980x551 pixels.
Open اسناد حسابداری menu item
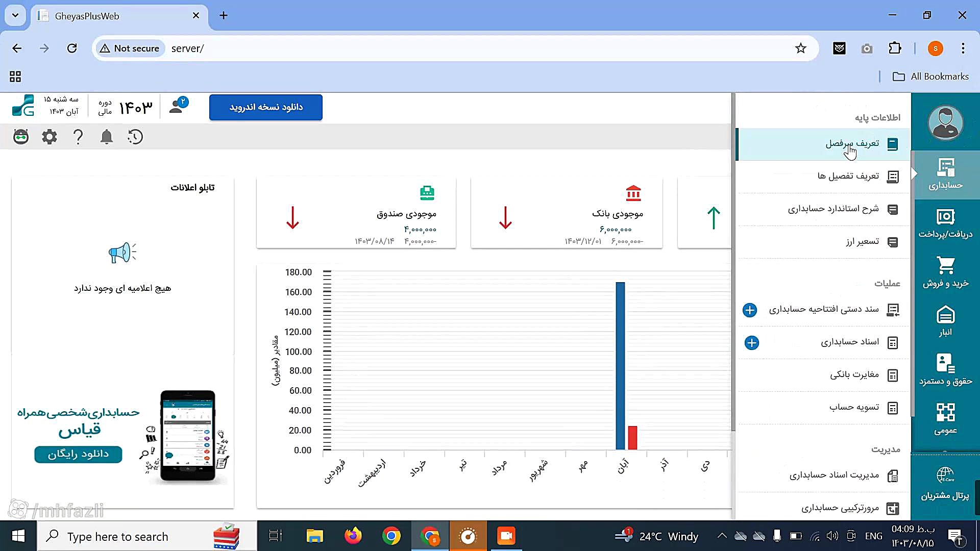tap(823, 342)
